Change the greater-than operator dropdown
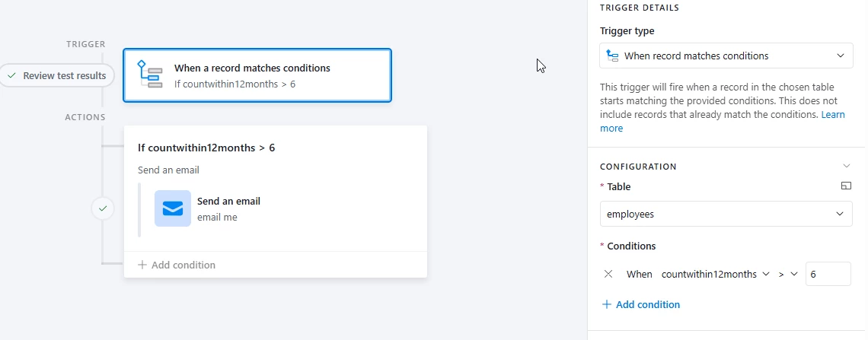868x340 pixels. click(788, 275)
